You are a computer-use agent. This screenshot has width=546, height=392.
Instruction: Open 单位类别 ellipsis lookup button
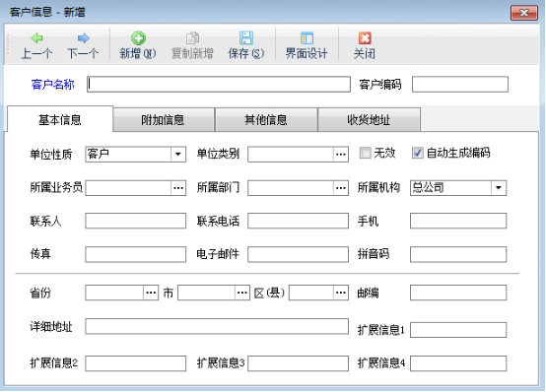341,155
